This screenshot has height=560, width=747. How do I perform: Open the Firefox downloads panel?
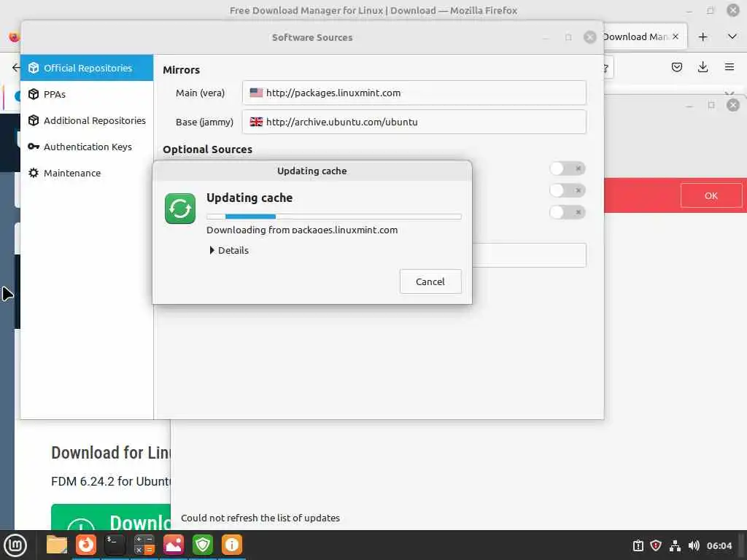pos(703,67)
